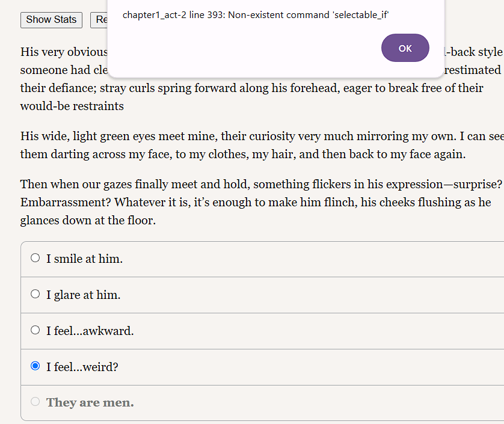Open the Show Stats screen
Screen dimensions: 504x424
pyautogui.click(x=51, y=20)
